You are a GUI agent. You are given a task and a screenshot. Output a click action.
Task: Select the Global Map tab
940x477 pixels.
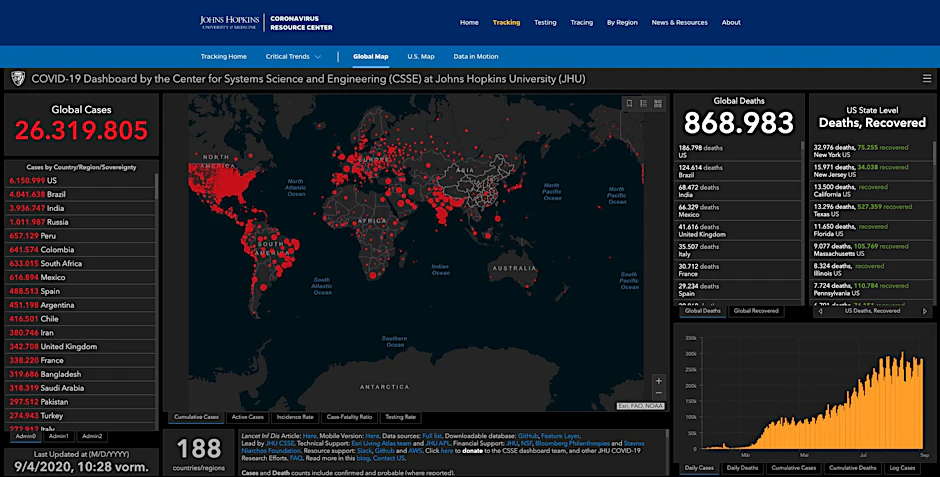tap(370, 56)
